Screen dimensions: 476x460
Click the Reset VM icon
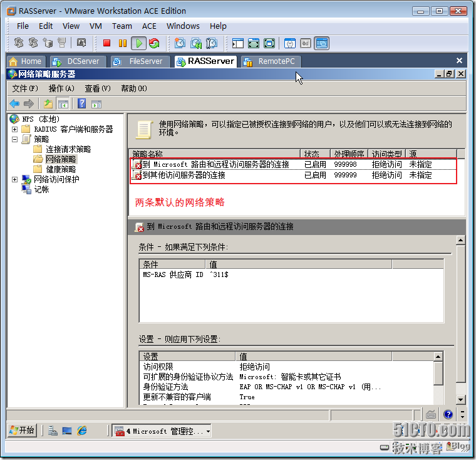coord(154,43)
